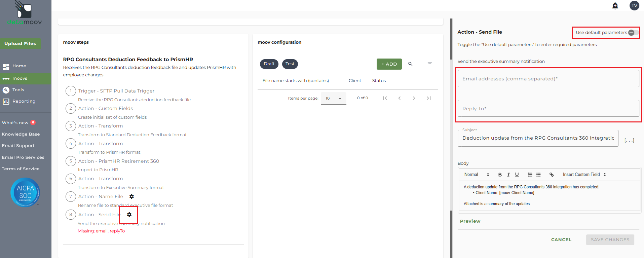Click the Subject input field

click(538, 138)
